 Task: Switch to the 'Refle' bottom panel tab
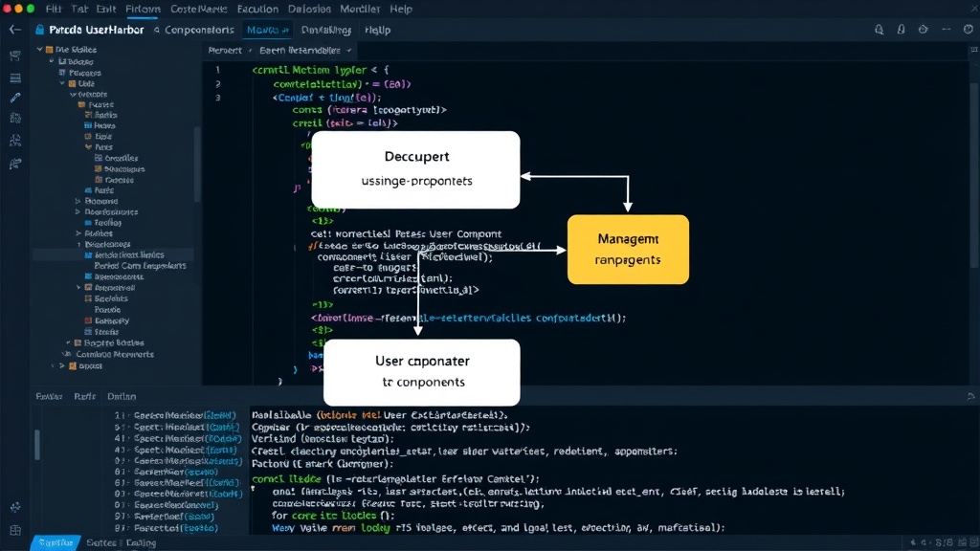click(x=84, y=396)
